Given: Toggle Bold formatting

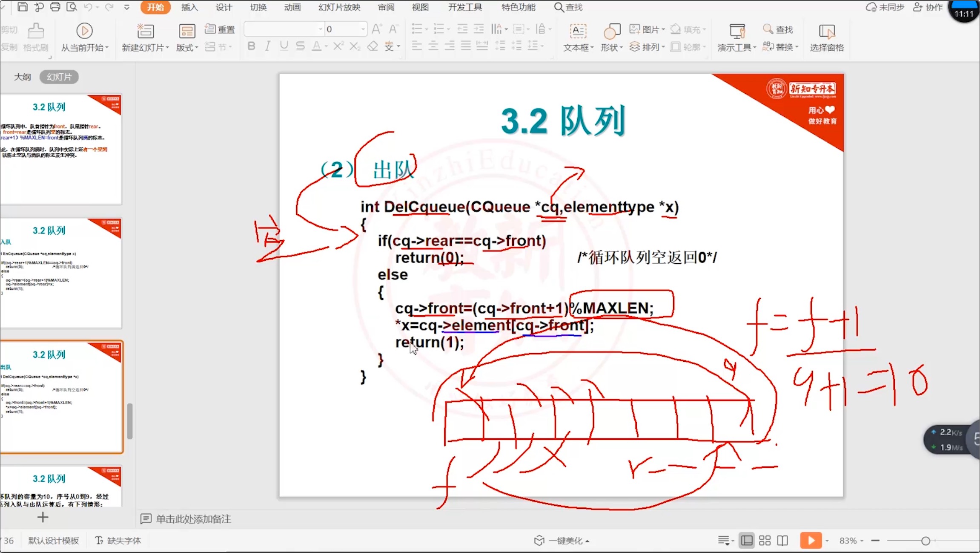Looking at the screenshot, I should [x=251, y=46].
